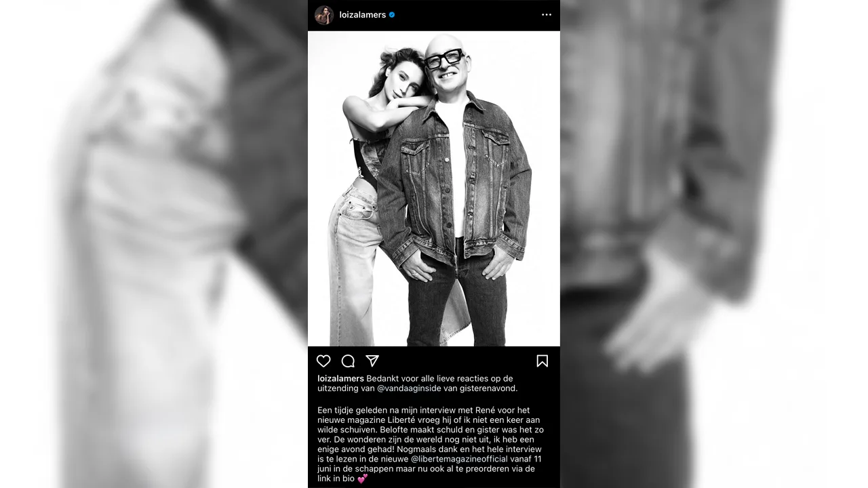Image resolution: width=868 pixels, height=488 pixels.
Task: Open comments with speech bubble icon
Action: tap(348, 361)
